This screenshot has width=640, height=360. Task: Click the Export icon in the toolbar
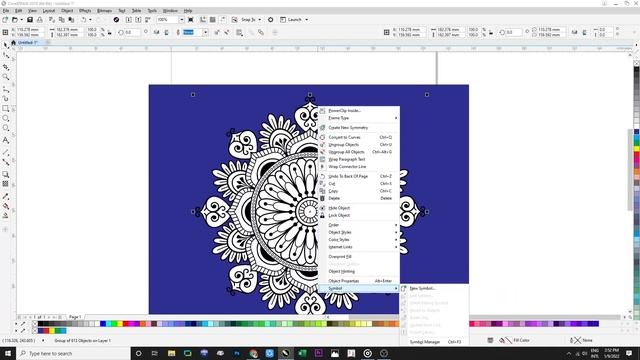click(138, 20)
